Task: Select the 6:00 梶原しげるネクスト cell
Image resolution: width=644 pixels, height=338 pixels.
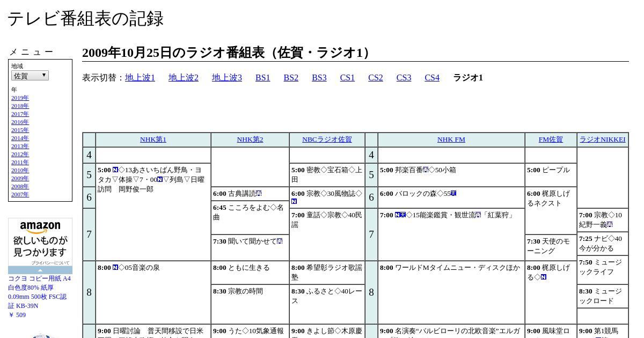Action: pos(551,210)
